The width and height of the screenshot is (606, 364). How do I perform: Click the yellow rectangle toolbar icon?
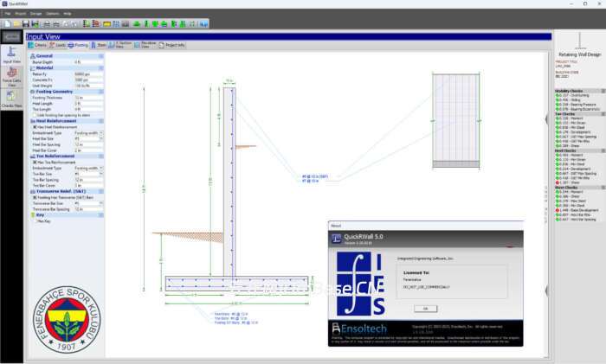point(106,24)
